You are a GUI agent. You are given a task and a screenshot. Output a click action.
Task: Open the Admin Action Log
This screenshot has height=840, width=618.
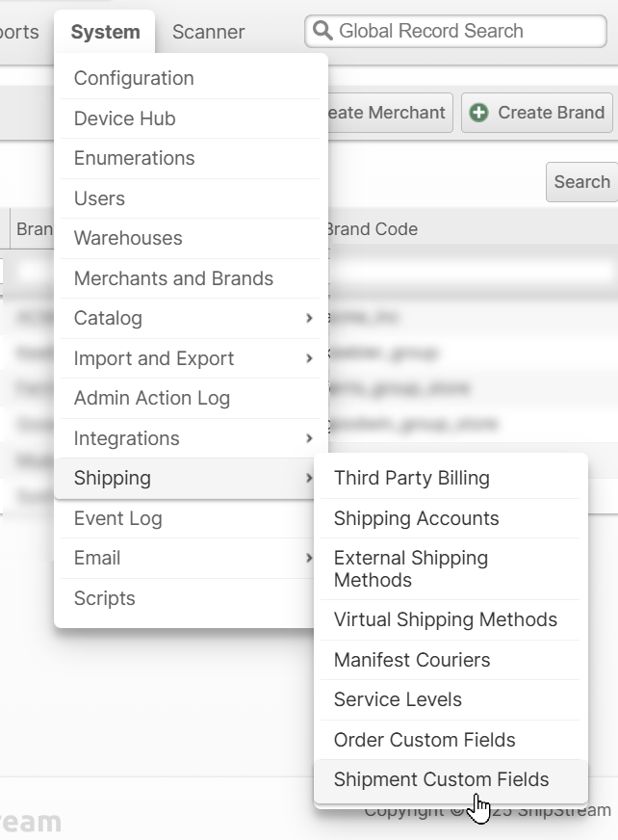click(x=152, y=398)
